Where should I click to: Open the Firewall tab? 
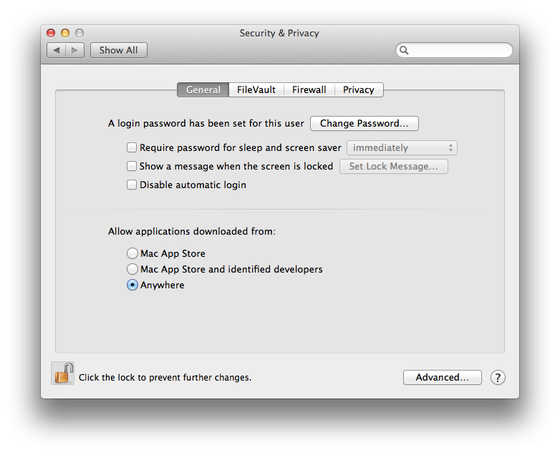tap(309, 90)
